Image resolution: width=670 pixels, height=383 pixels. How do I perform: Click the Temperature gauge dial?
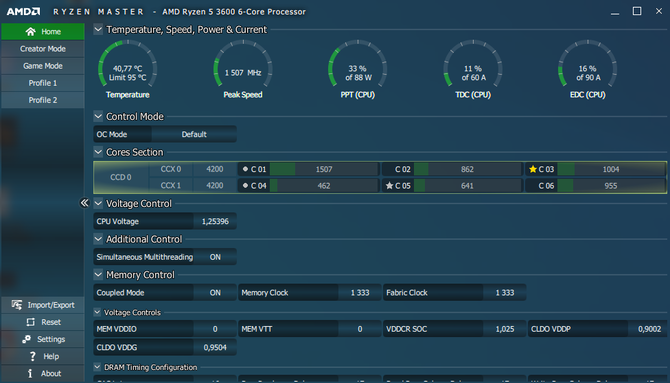click(127, 64)
